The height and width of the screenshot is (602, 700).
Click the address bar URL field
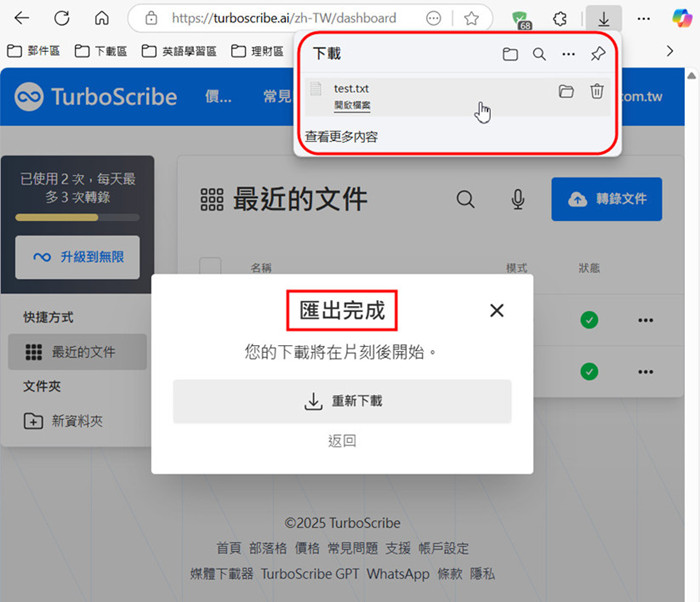point(283,18)
